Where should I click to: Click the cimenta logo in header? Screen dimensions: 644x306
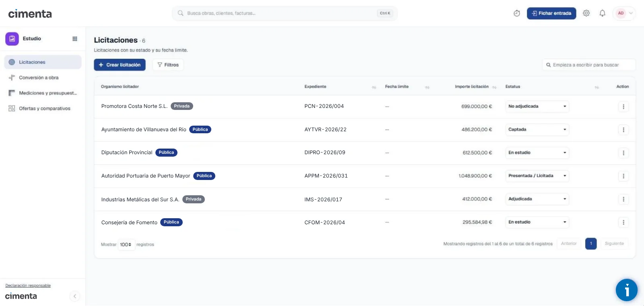pyautogui.click(x=30, y=14)
